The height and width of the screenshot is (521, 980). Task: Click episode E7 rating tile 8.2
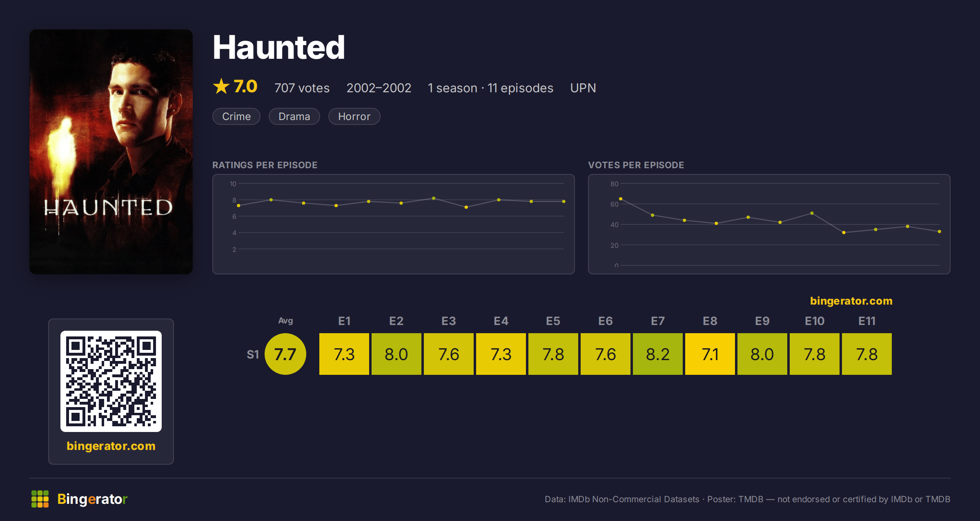click(x=658, y=354)
